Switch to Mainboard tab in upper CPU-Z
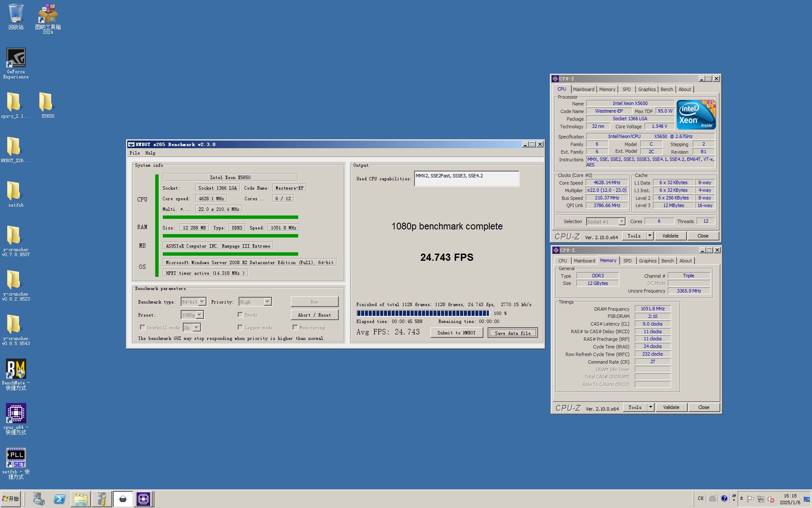This screenshot has height=508, width=812. [584, 89]
